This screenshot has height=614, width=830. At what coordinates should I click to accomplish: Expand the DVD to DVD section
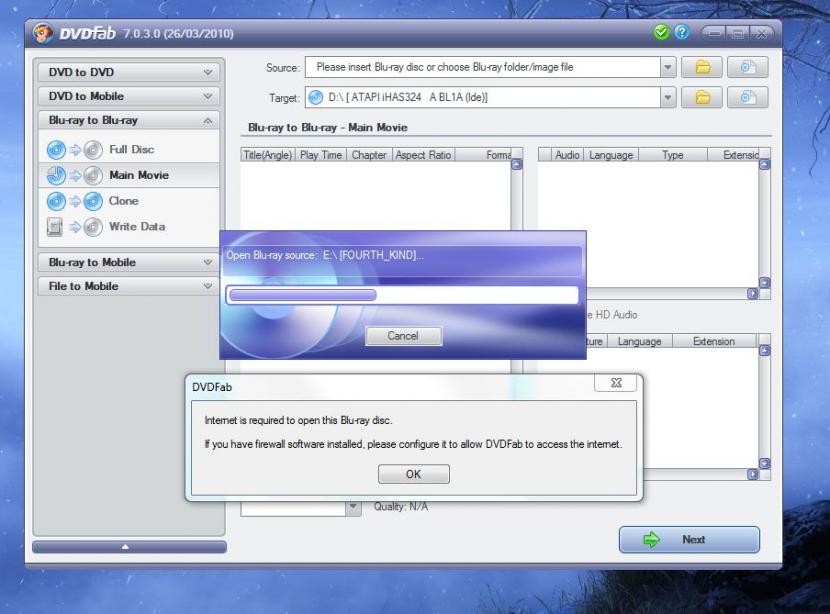tap(129, 72)
